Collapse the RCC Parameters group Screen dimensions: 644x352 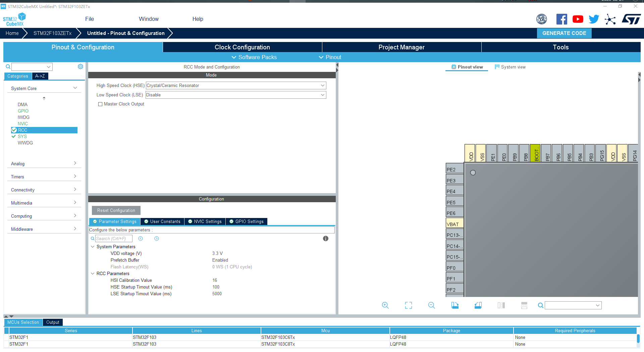click(x=93, y=273)
